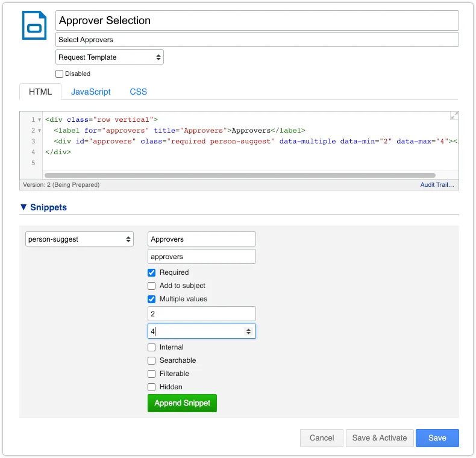Open the person-suggest snippet type dropdown
This screenshot has height=458, width=476.
[x=80, y=239]
